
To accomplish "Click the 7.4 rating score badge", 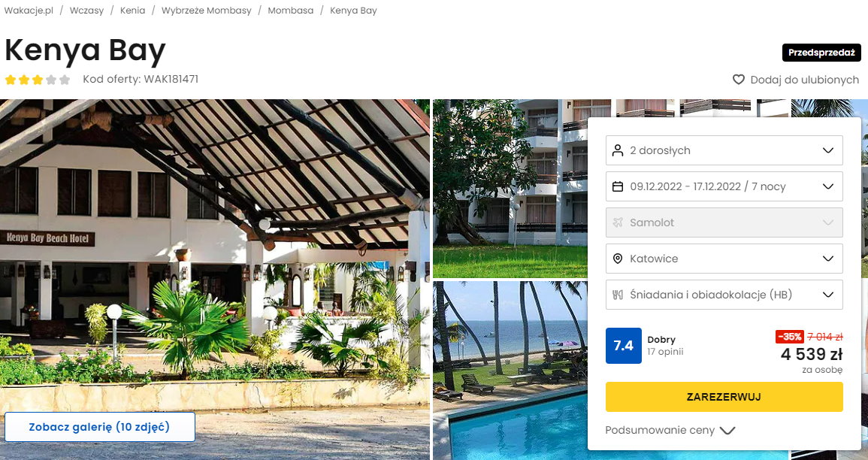I will pyautogui.click(x=623, y=346).
